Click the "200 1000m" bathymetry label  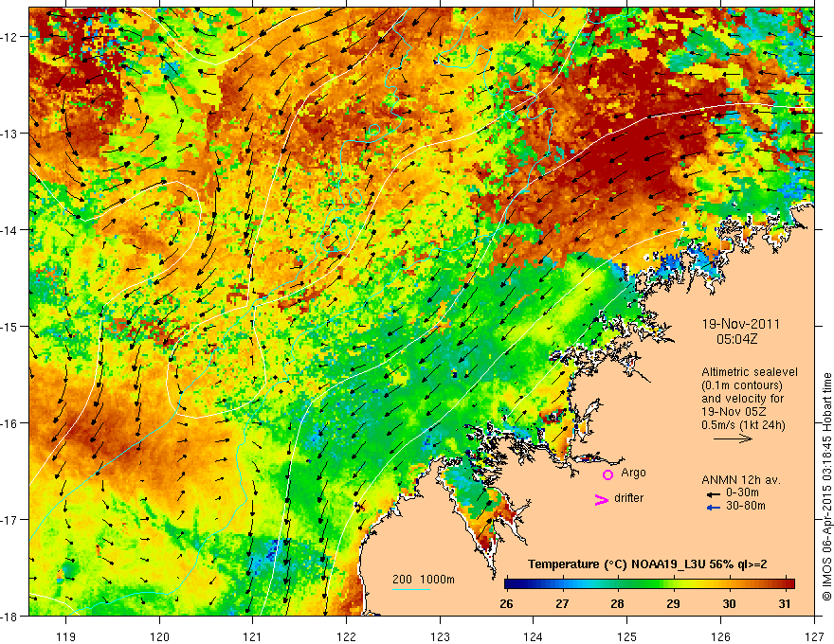pos(424,580)
